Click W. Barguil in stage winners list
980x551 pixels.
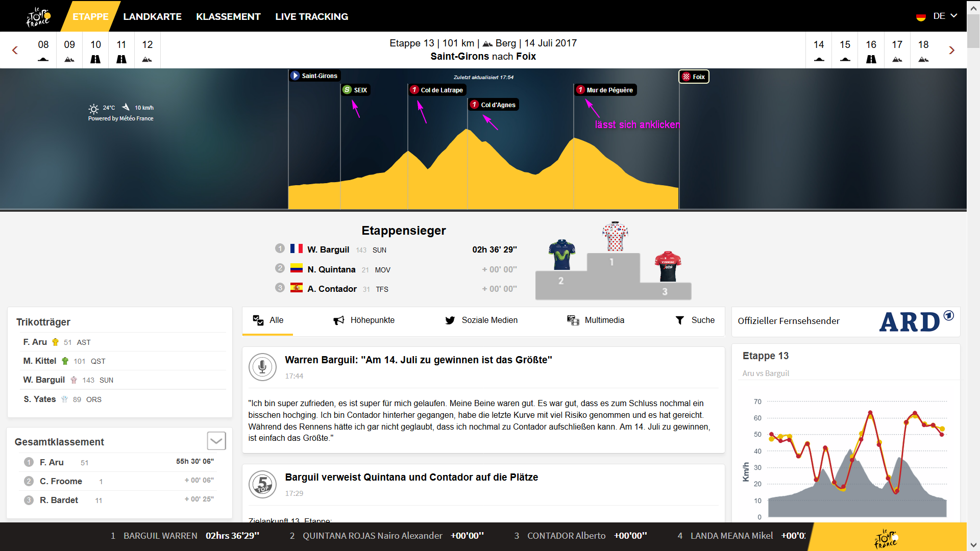click(x=328, y=249)
